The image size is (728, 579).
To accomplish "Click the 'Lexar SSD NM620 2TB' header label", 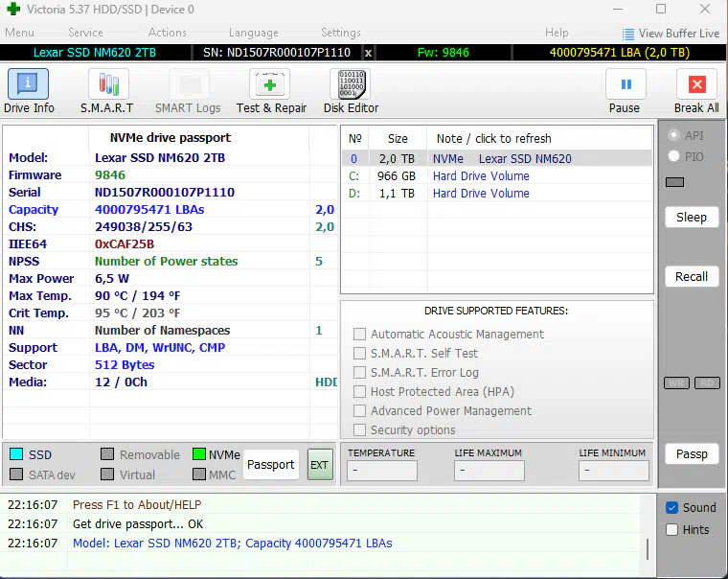I will click(x=95, y=53).
